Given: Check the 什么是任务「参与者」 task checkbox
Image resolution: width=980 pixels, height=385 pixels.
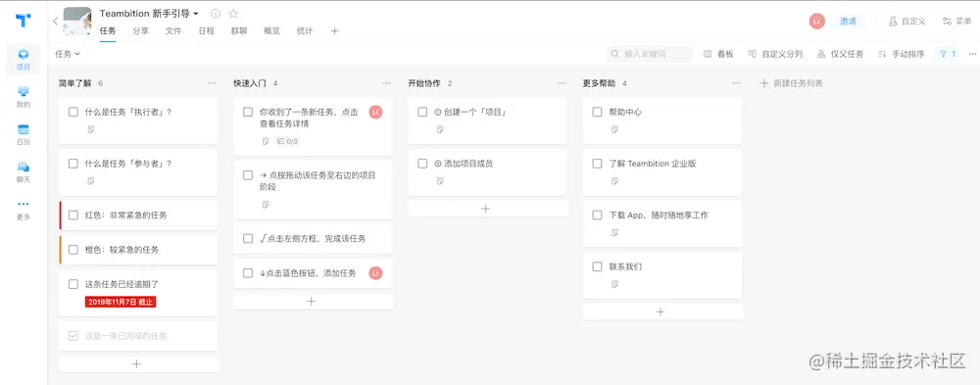Looking at the screenshot, I should tap(73, 164).
